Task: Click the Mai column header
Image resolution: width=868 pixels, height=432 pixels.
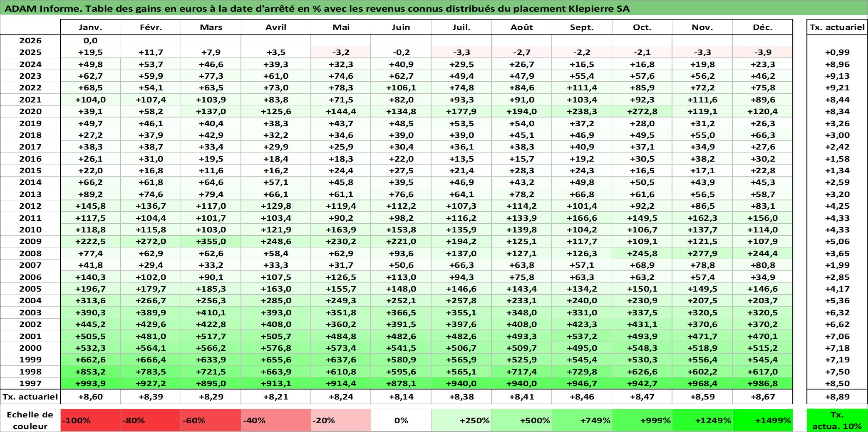Action: [x=341, y=27]
